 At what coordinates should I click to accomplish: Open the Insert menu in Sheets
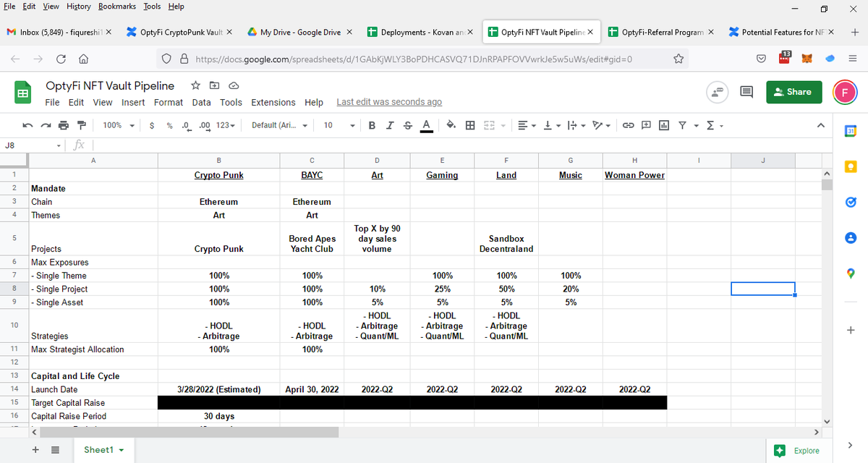point(133,102)
